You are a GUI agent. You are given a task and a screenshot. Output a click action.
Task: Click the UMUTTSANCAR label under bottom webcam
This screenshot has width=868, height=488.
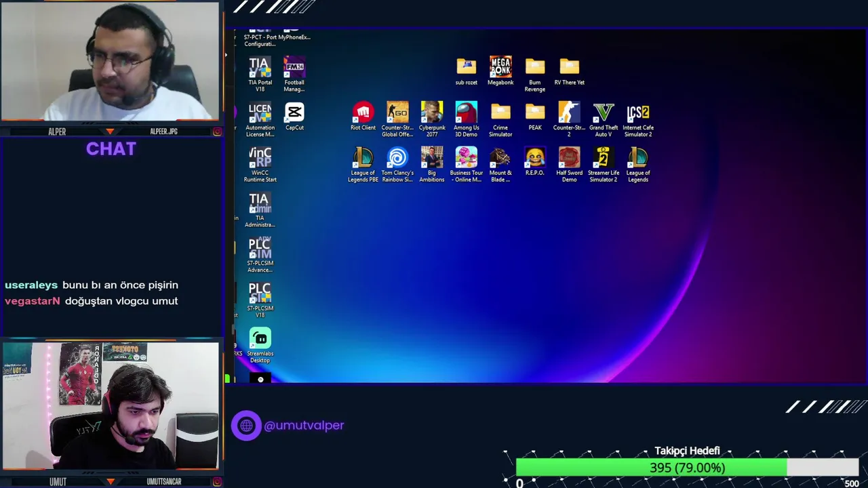pyautogui.click(x=164, y=481)
